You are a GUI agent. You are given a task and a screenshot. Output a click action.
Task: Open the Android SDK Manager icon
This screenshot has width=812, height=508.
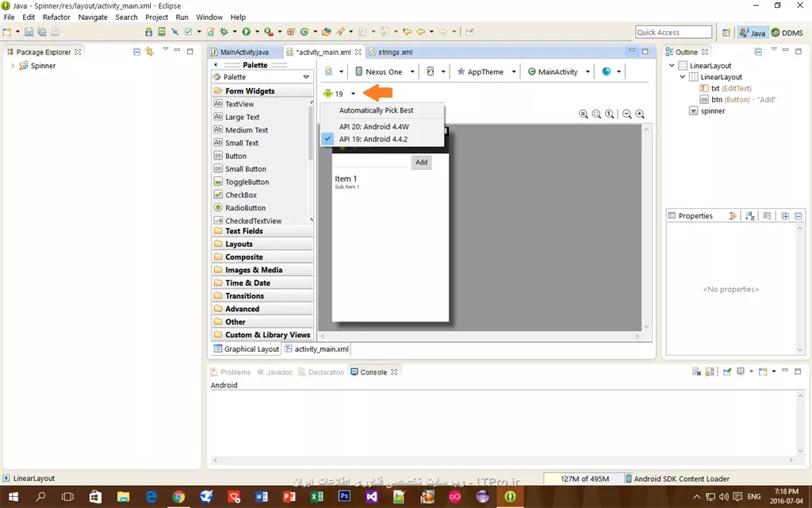tap(148, 32)
